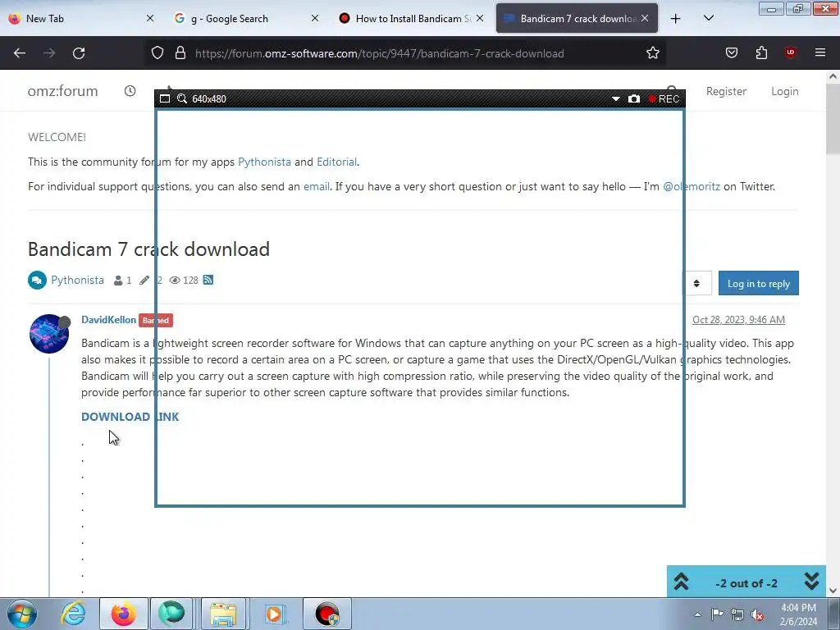Screen dimensions: 840x630
Task: Open the post sort dropdown
Action: click(696, 283)
